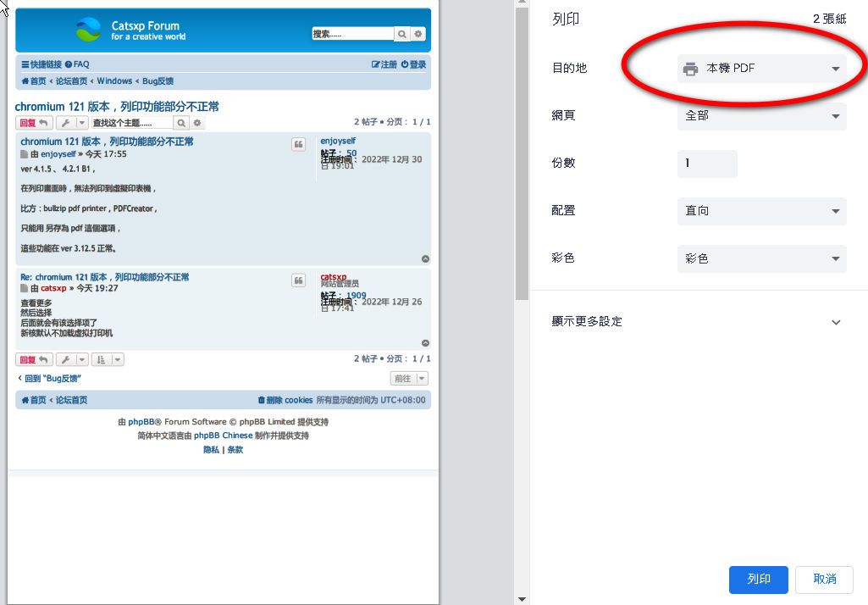This screenshot has width=868, height=605.
Task: Click the post count 1909 link
Action: tap(357, 295)
